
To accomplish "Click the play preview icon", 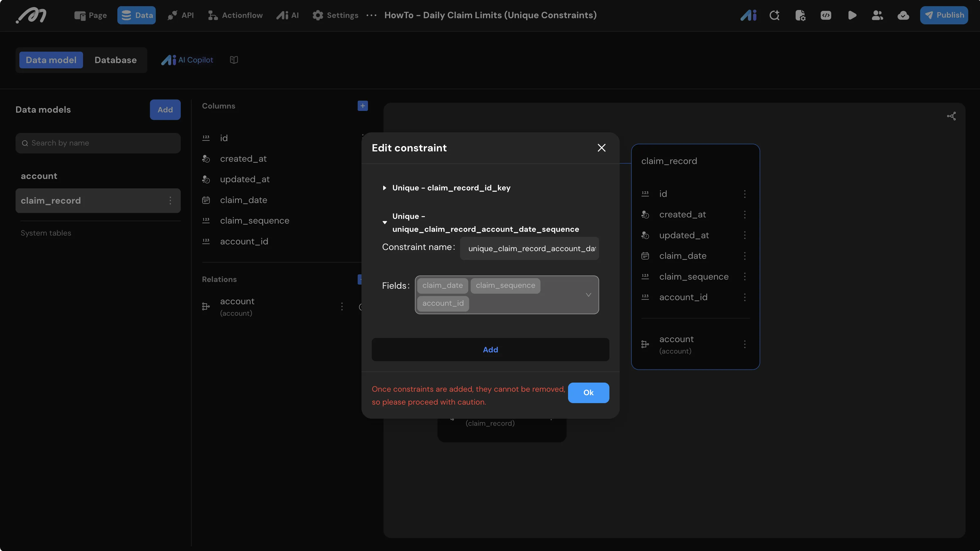I will point(852,15).
